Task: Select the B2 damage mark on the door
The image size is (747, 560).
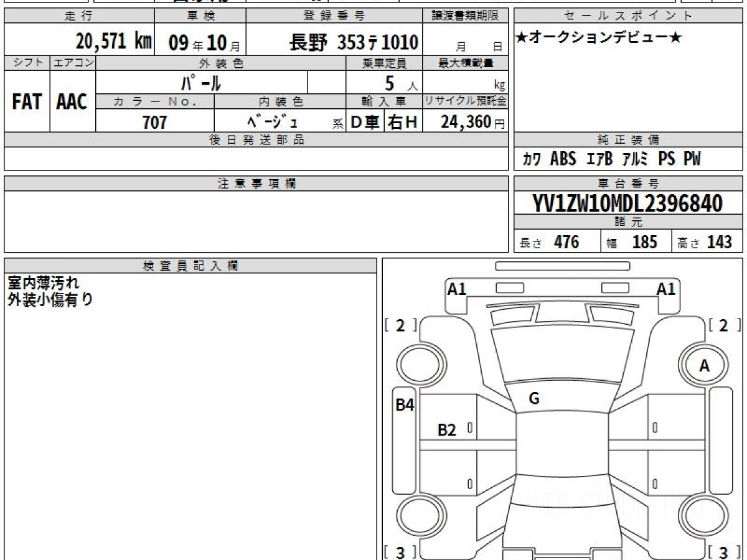Action: click(x=447, y=429)
